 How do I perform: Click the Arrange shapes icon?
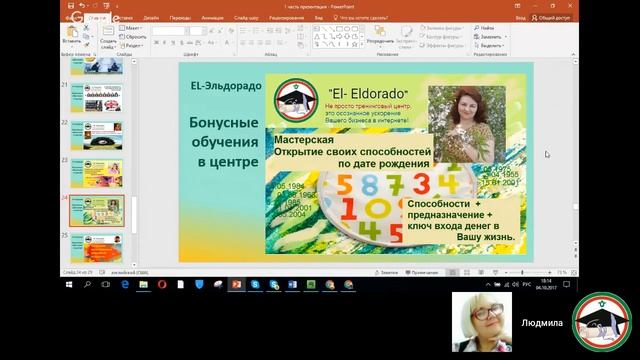click(380, 31)
